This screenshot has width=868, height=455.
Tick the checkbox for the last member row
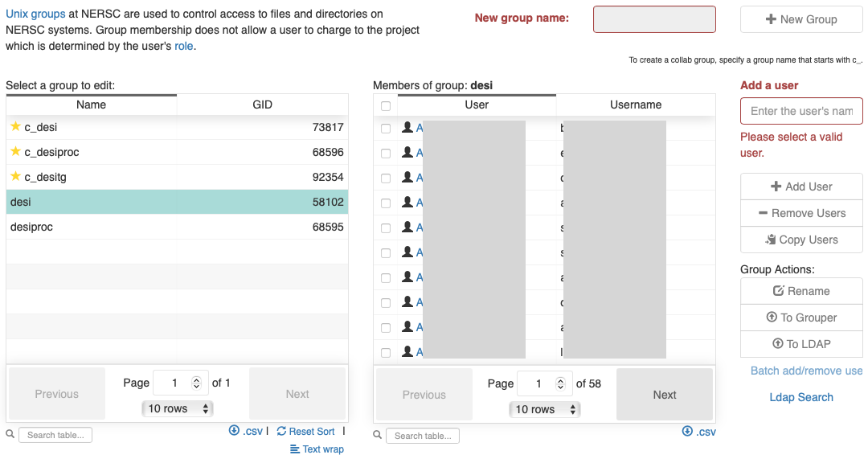386,353
